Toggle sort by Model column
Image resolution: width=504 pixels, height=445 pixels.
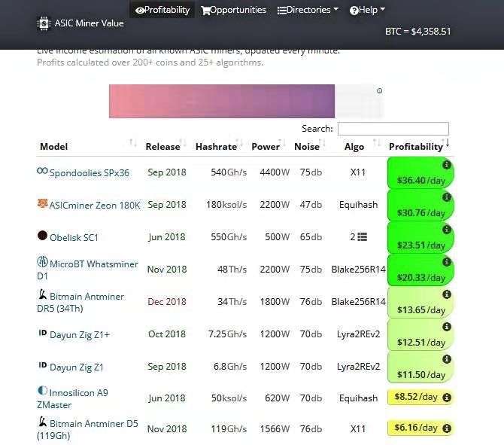[x=132, y=142]
